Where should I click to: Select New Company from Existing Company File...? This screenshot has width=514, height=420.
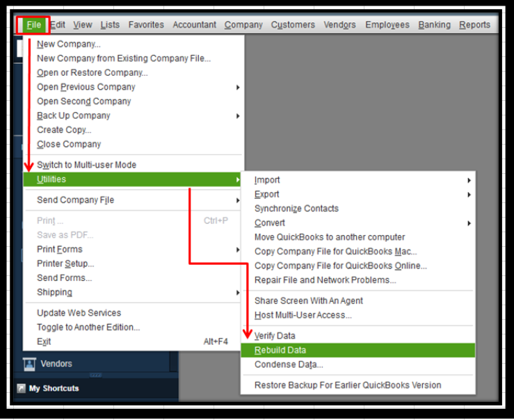[x=133, y=58]
